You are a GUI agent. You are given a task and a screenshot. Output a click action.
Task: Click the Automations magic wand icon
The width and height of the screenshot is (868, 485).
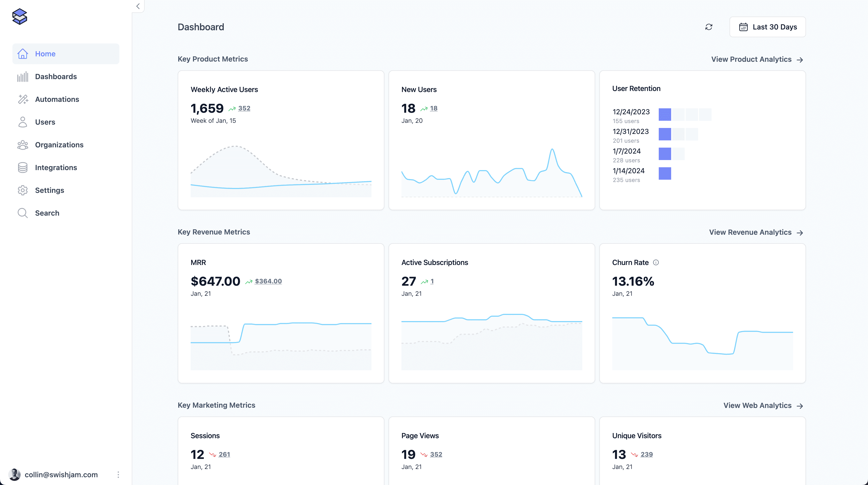[x=22, y=99]
